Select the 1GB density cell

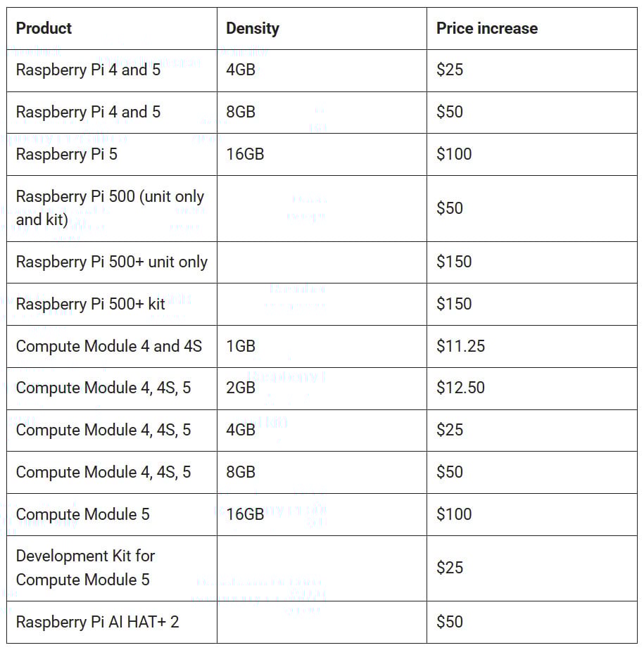(241, 346)
